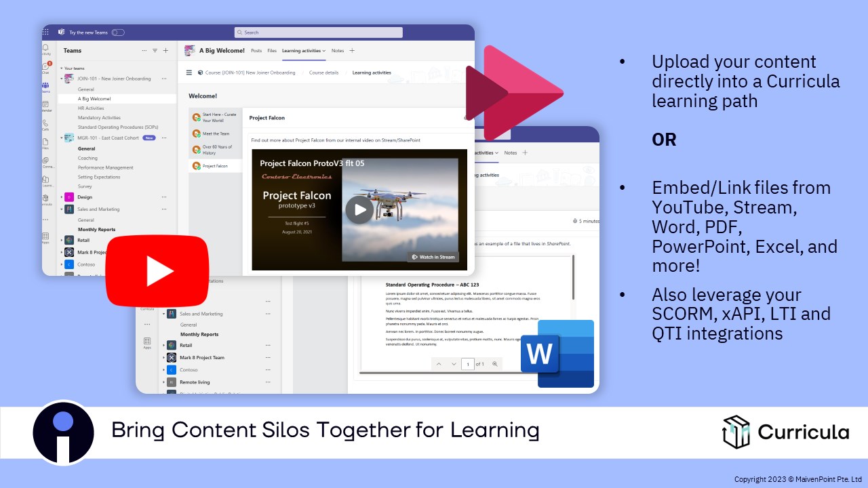Collapse the MGR-101 East Coast Cohort team

[61, 138]
